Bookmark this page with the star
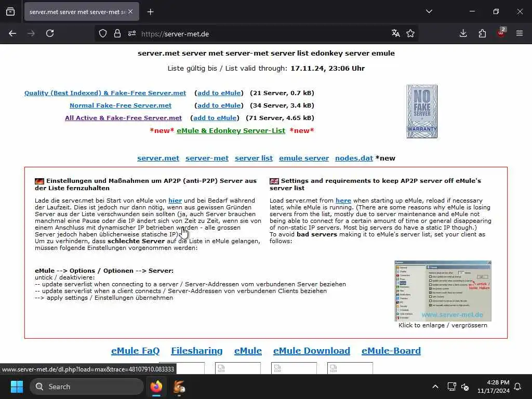 pyautogui.click(x=410, y=33)
